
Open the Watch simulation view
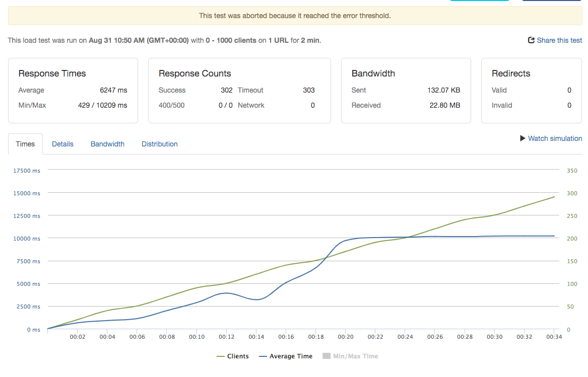pyautogui.click(x=554, y=138)
